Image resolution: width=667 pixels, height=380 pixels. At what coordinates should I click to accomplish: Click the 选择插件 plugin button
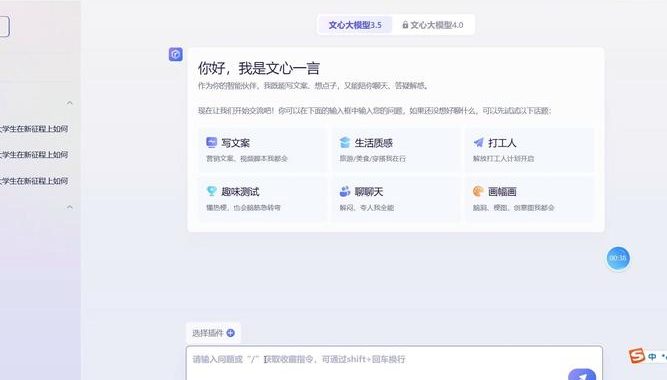[x=213, y=333]
